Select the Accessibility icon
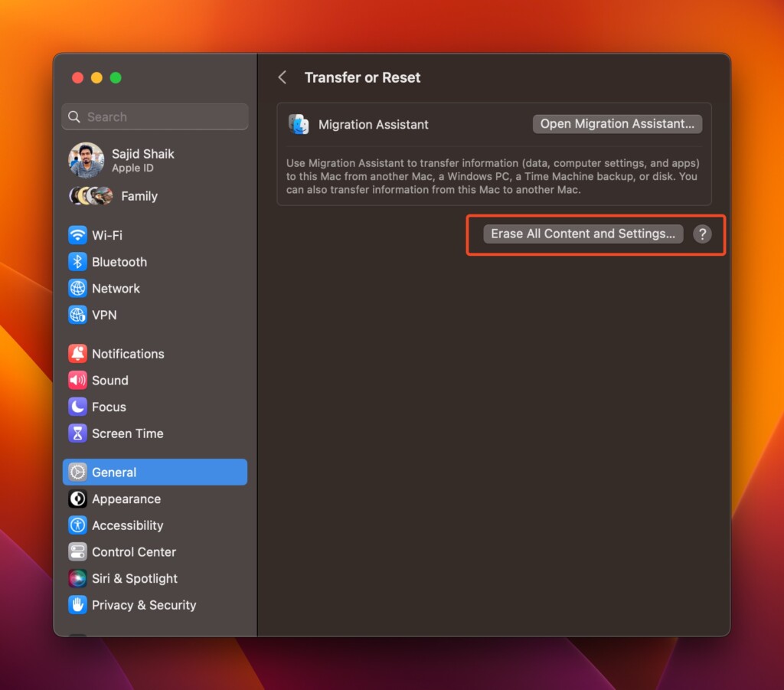This screenshot has height=690, width=784. (x=77, y=525)
